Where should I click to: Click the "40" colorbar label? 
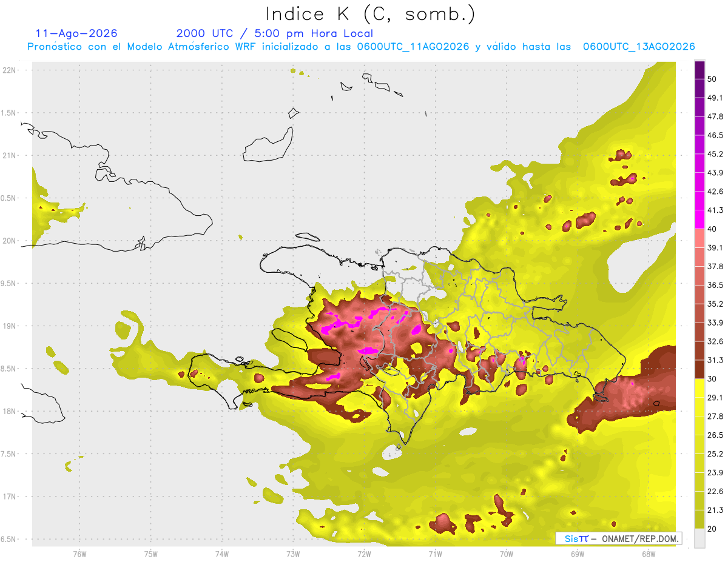(712, 229)
